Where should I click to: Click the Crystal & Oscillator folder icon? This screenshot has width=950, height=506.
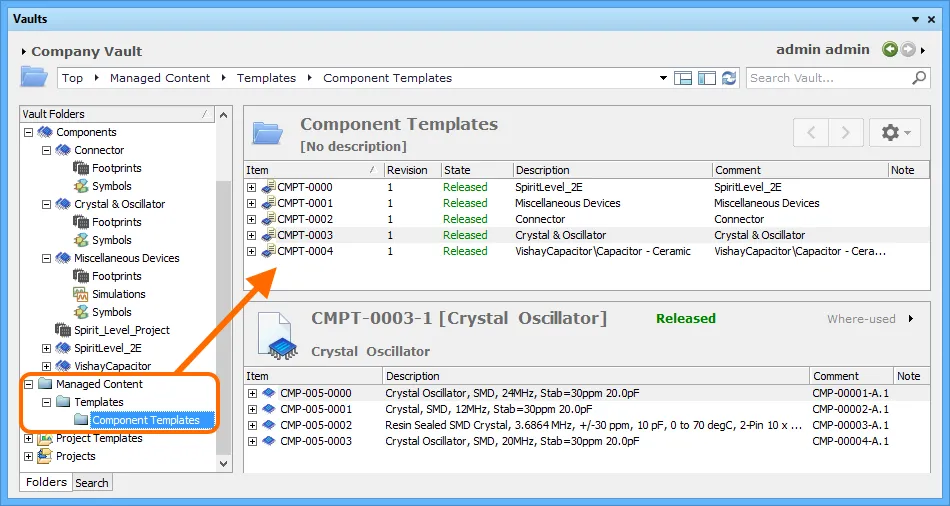point(63,204)
